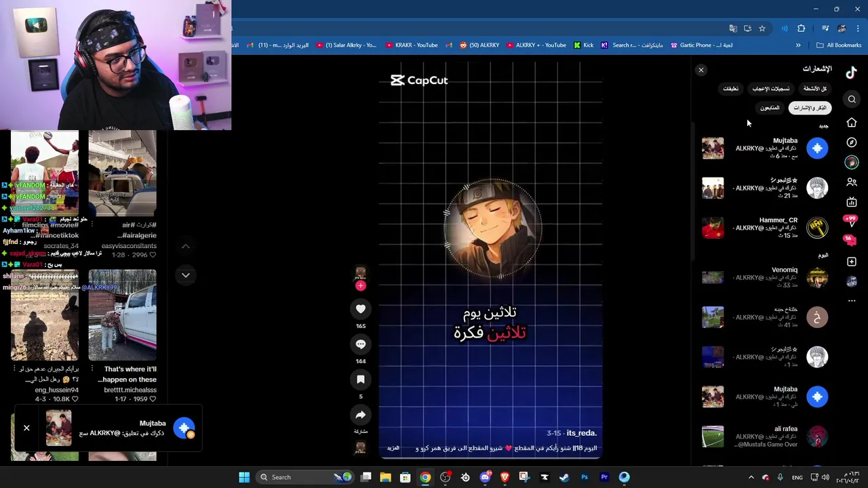The height and width of the screenshot is (488, 868).
Task: Like the video with the heart icon
Action: [x=361, y=309]
